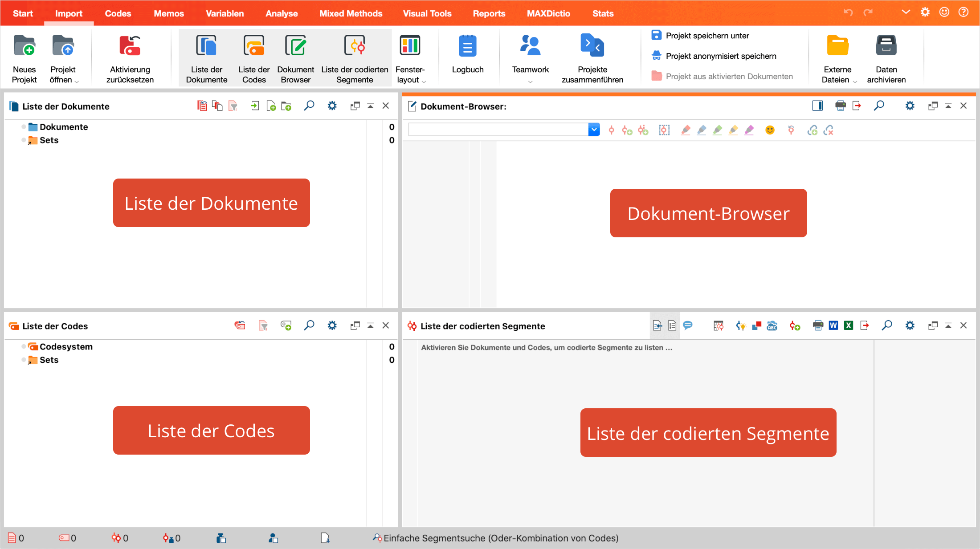Toggle the Liste der Codes window
Viewport: 980px width, 549px height.
click(254, 58)
